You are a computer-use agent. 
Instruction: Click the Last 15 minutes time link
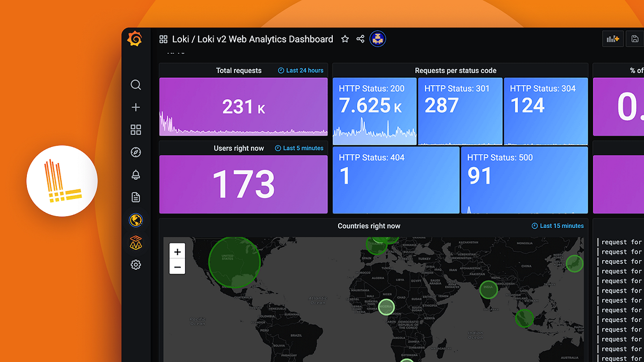[x=557, y=226]
